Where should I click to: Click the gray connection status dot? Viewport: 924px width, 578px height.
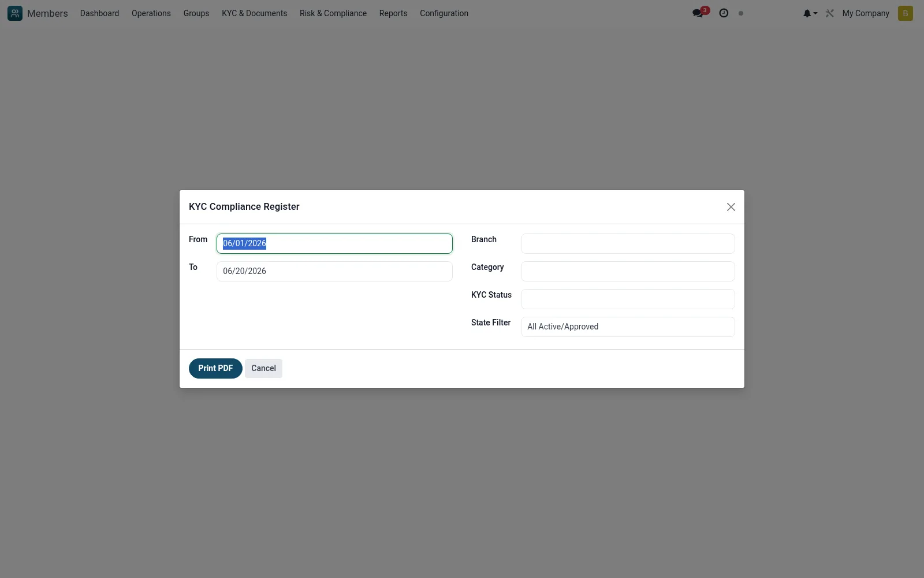[x=741, y=13]
